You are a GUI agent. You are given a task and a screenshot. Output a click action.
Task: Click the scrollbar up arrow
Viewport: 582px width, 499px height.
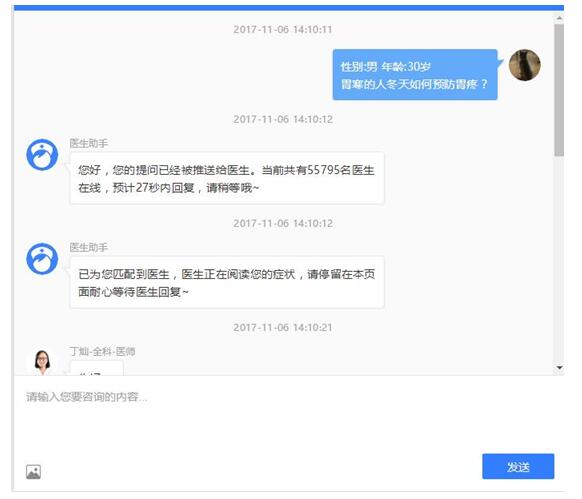coord(559,18)
